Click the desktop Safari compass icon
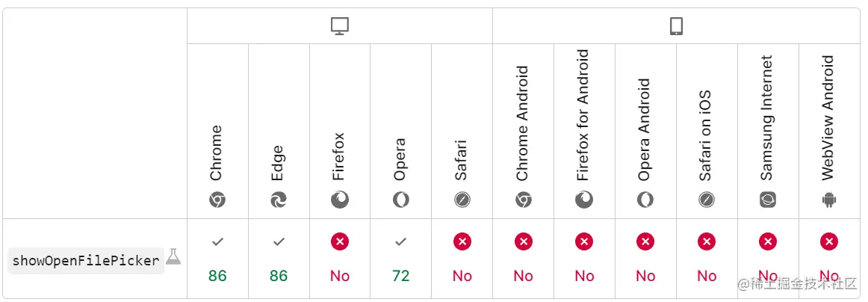The height and width of the screenshot is (302, 868). click(462, 200)
